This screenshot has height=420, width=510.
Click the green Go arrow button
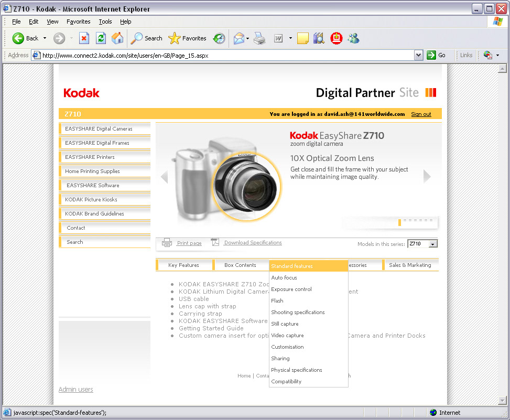[x=431, y=55]
